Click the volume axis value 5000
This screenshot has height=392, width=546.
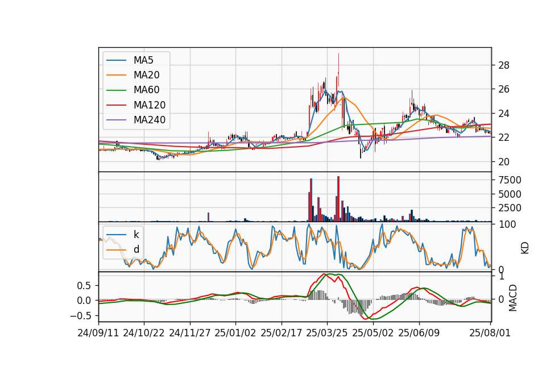point(510,194)
